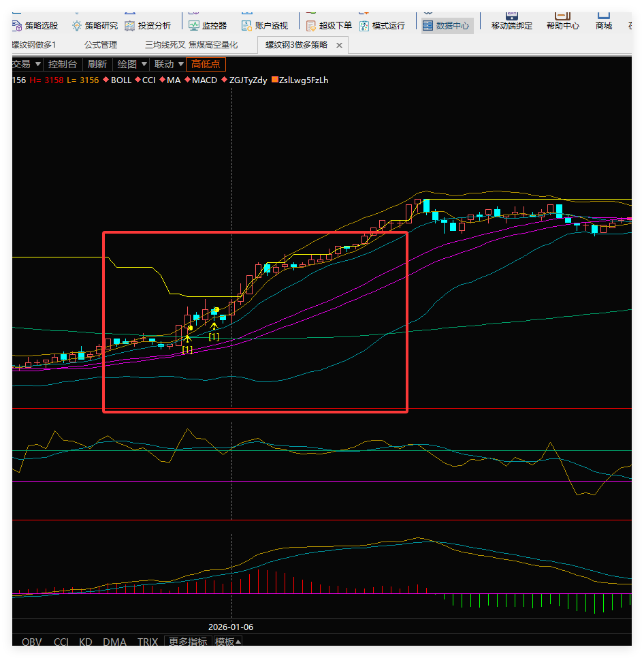Click the 刷新 refresh button
Screen dimensions: 644x658
coord(97,64)
